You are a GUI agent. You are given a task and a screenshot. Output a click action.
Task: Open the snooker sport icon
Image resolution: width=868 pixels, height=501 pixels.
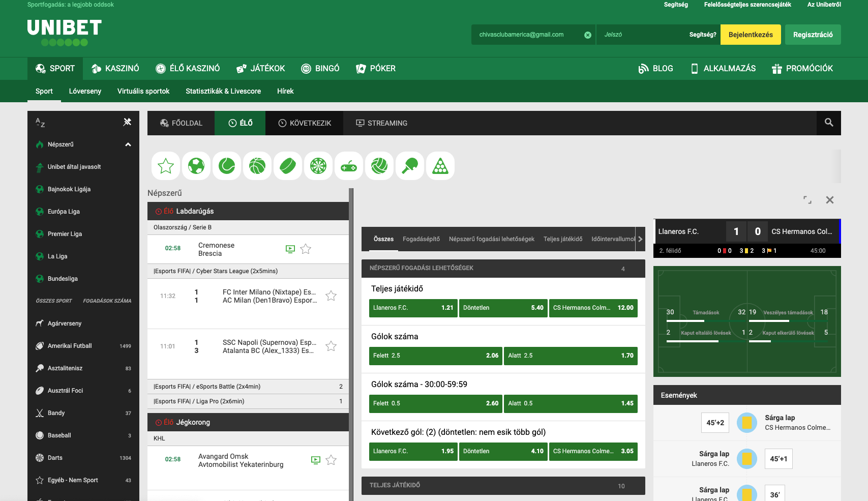pyautogui.click(x=440, y=166)
